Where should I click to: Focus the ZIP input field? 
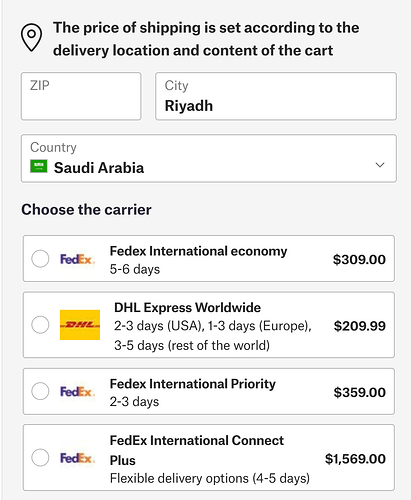click(81, 96)
